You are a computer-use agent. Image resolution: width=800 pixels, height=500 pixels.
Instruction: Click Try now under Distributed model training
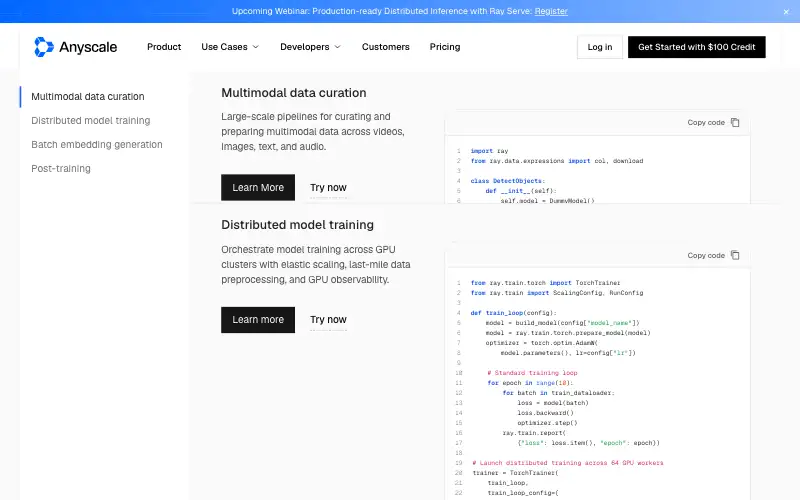(x=328, y=319)
